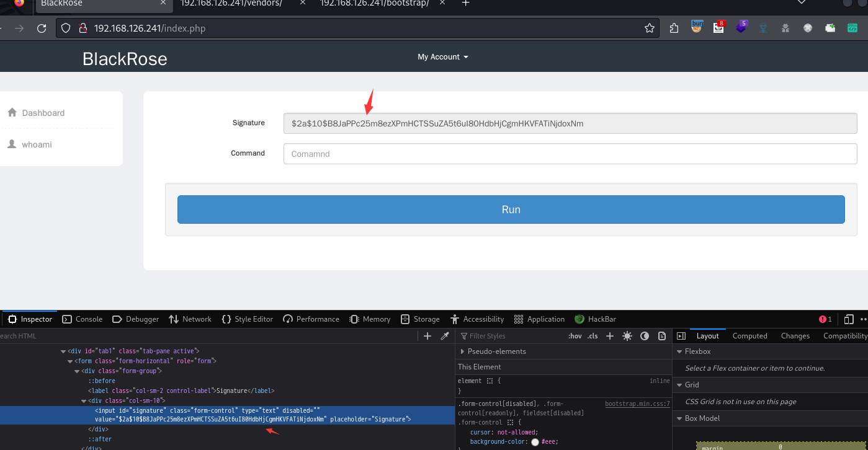Click the shield tracking-protection icon
Image resolution: width=868 pixels, height=450 pixels.
tap(66, 29)
